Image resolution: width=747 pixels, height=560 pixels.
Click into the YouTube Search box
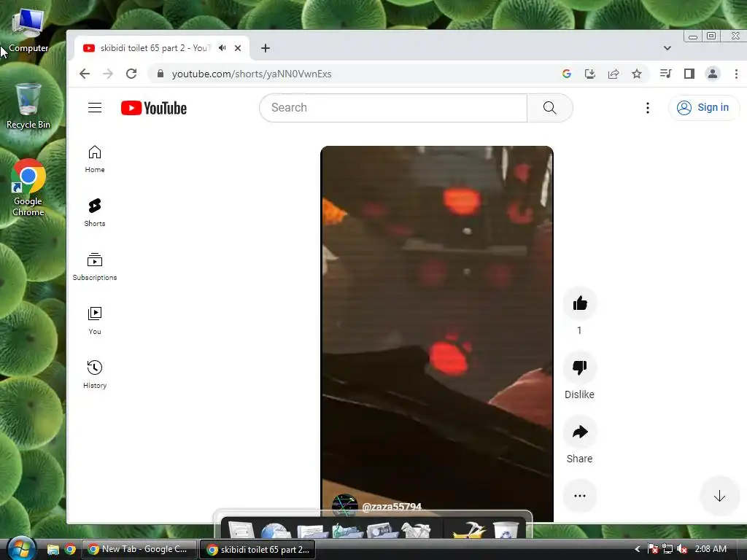coord(393,108)
